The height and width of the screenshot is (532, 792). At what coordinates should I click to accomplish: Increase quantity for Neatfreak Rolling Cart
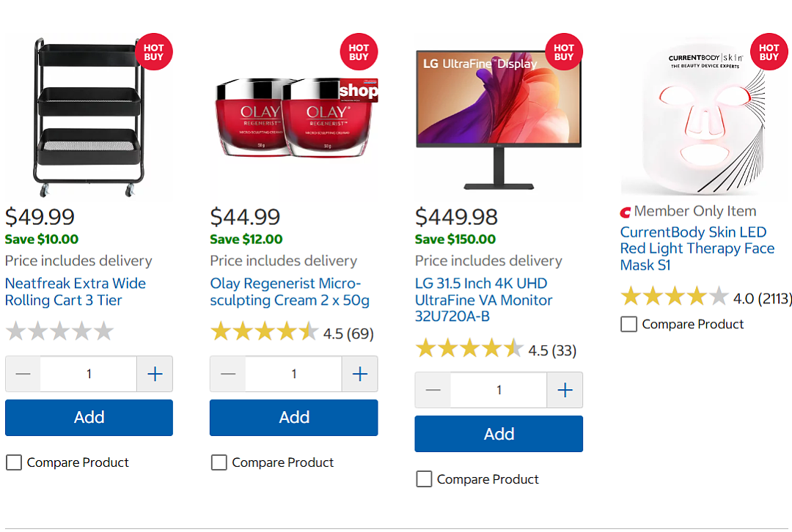tap(155, 374)
